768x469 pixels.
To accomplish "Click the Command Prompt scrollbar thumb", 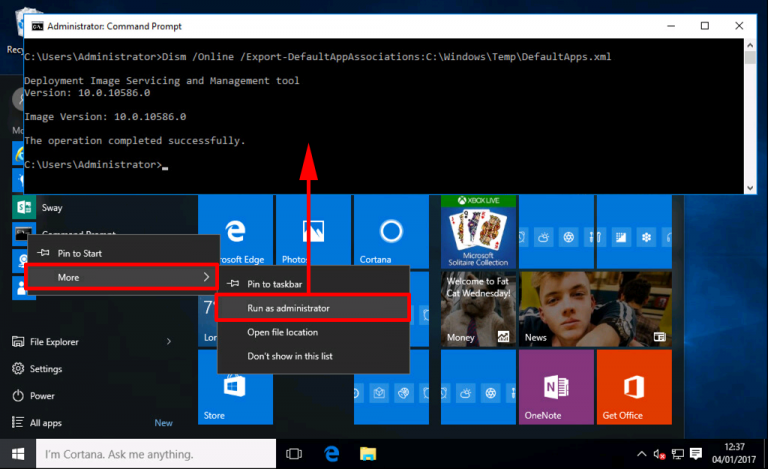I will click(750, 57).
